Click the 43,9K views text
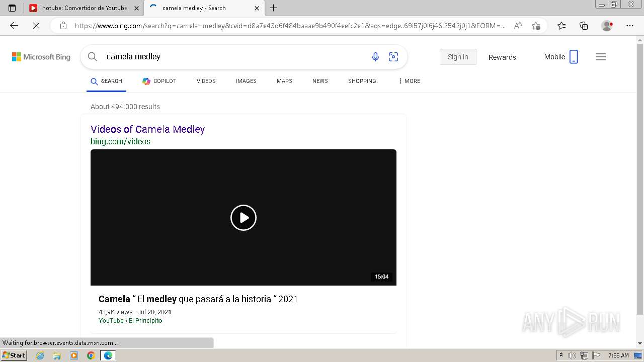The height and width of the screenshot is (362, 644). pos(116,312)
